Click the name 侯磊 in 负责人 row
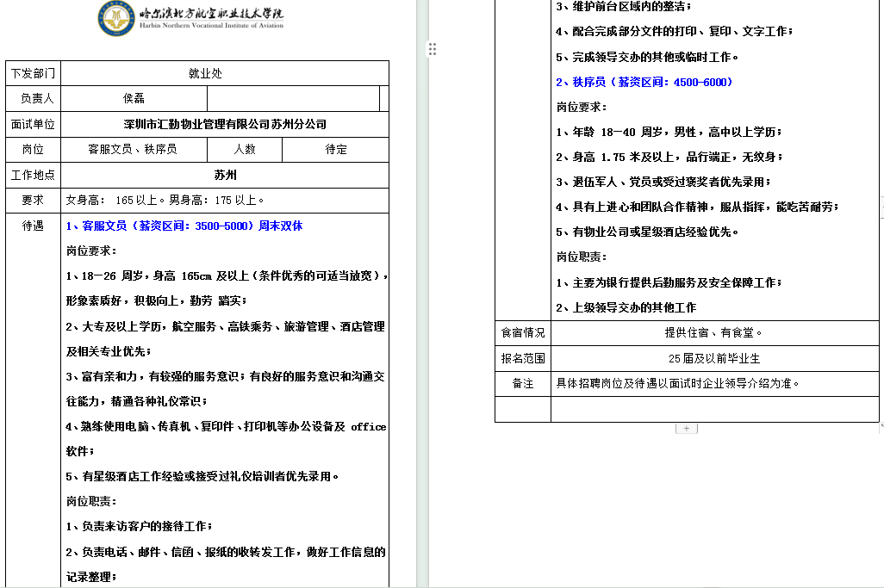 134,99
